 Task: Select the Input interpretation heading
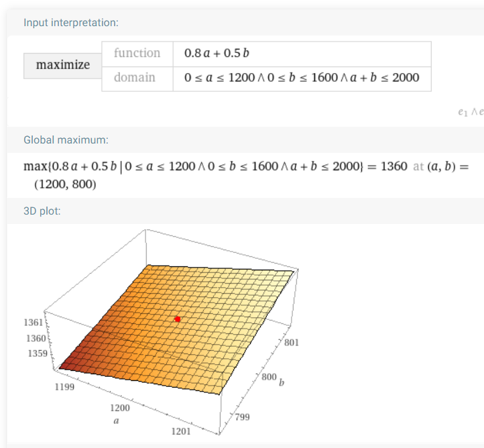(x=71, y=23)
